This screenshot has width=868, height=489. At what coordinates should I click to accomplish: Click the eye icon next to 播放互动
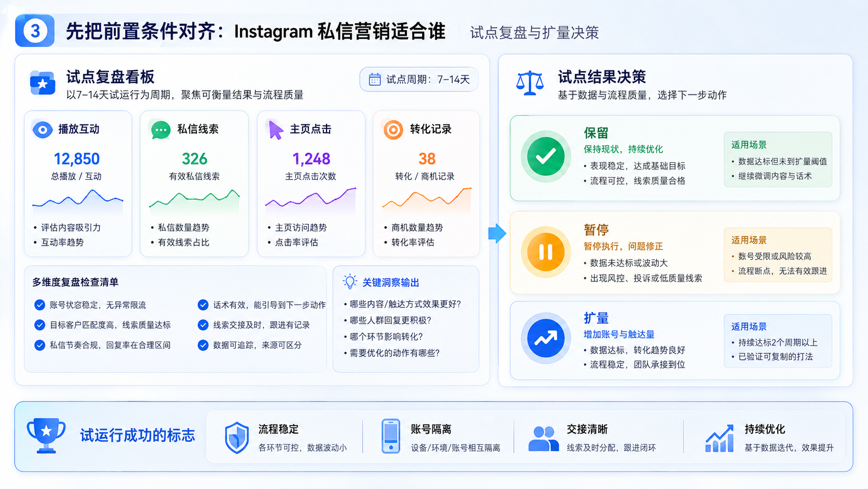coord(43,129)
